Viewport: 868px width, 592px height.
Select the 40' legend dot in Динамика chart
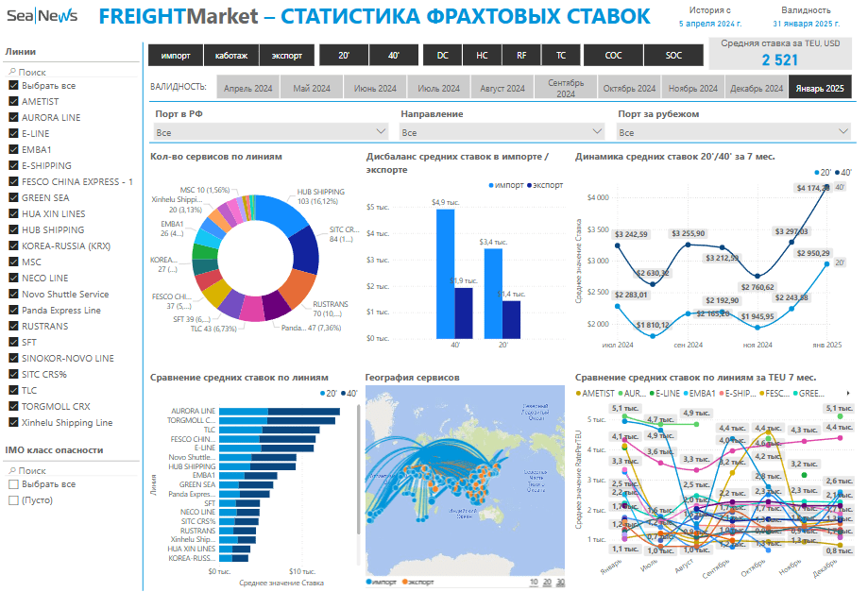838,173
